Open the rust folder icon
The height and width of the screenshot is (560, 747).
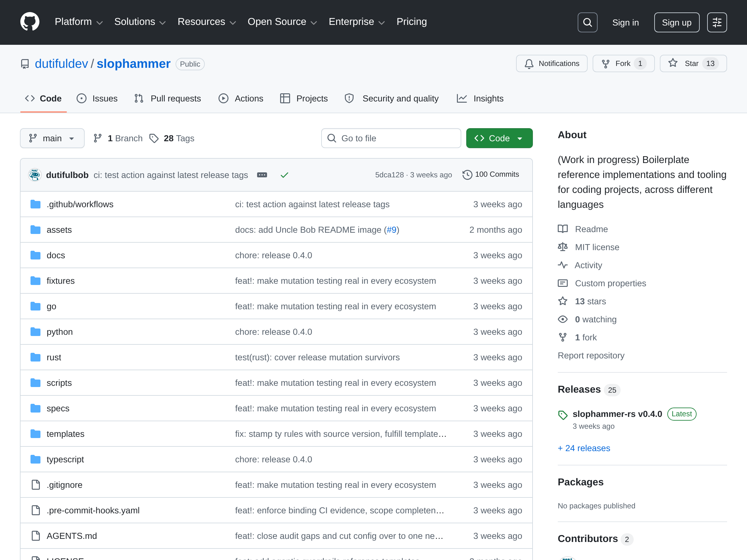coord(35,357)
